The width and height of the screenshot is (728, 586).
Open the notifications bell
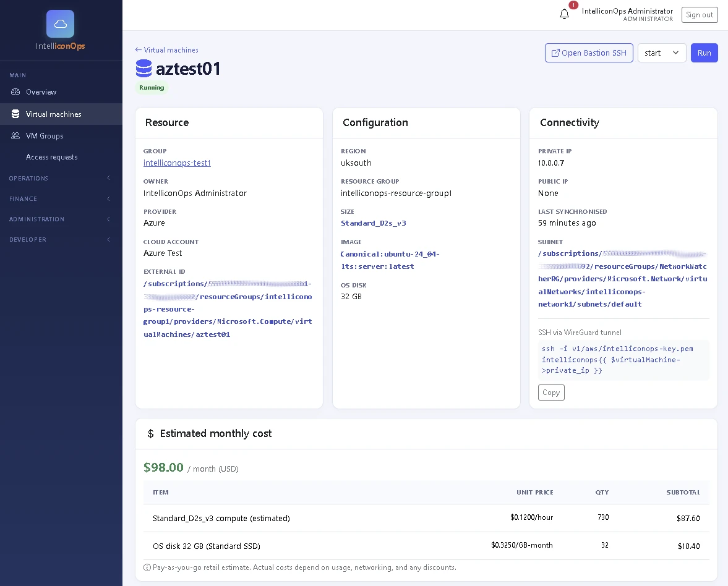point(564,14)
